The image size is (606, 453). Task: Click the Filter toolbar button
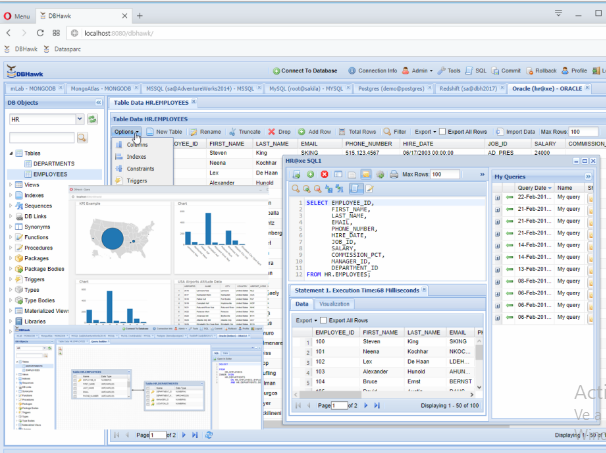(395, 131)
